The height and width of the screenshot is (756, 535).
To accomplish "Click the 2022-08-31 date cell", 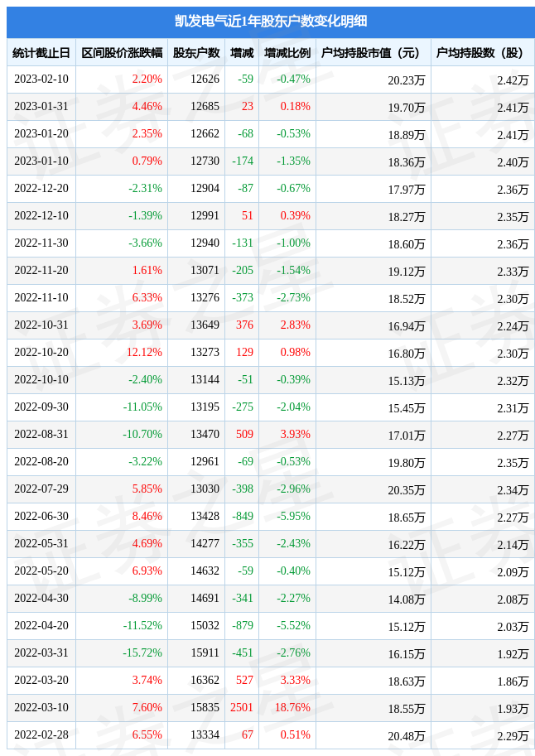I will 41,434.
